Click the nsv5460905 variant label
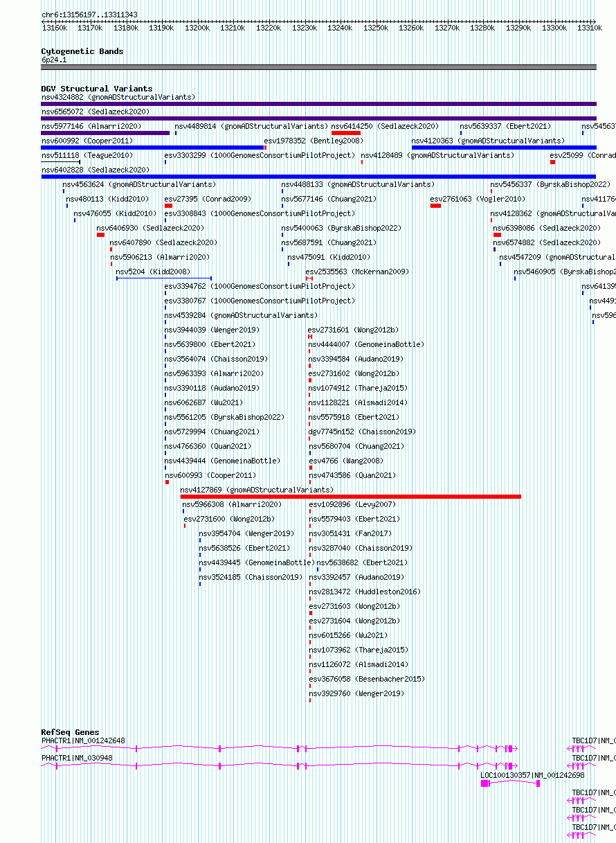Viewport: 616px width, 843px height. click(565, 272)
